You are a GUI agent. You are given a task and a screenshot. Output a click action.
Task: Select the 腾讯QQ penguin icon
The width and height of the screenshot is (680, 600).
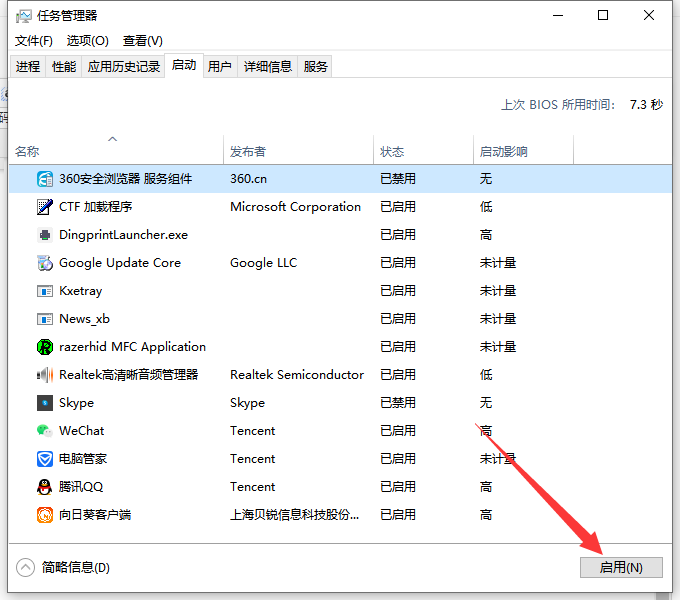click(x=45, y=487)
